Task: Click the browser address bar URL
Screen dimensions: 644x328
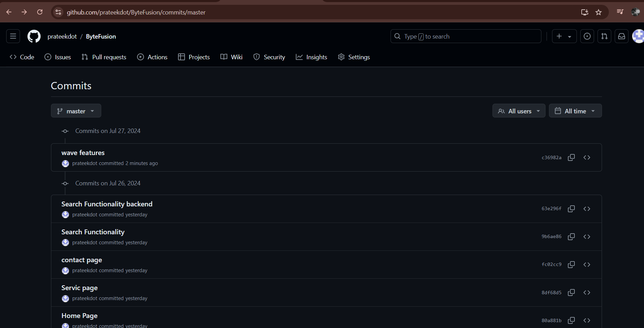Action: click(x=136, y=12)
